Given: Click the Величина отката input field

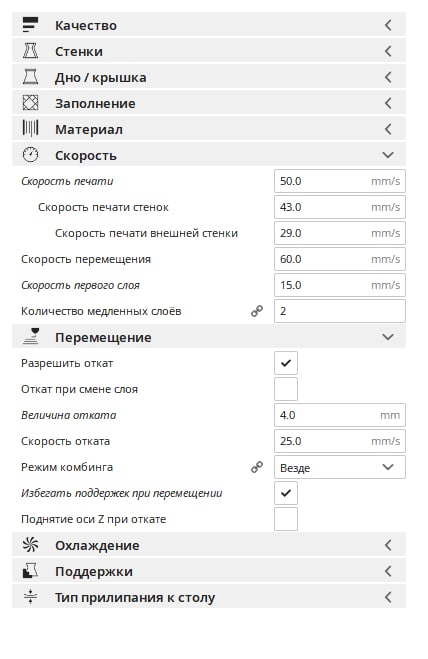Looking at the screenshot, I should [x=340, y=415].
